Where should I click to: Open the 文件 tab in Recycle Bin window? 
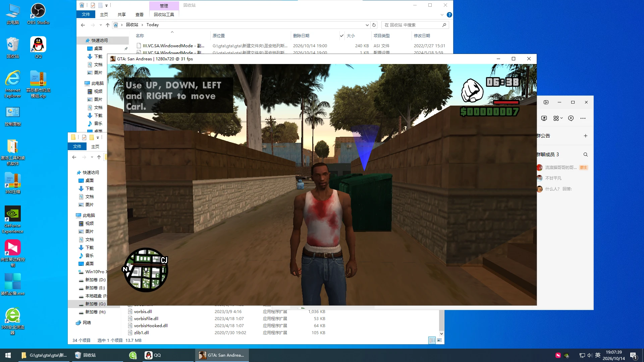tap(86, 14)
